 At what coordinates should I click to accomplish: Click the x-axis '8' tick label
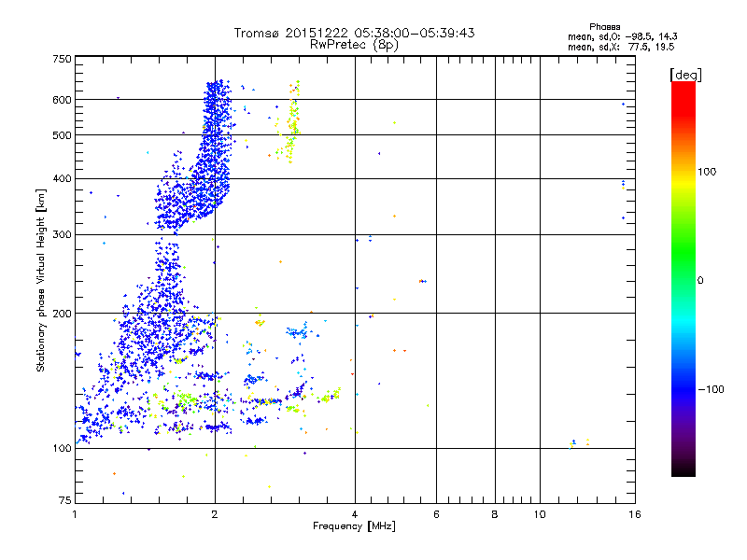click(x=495, y=514)
